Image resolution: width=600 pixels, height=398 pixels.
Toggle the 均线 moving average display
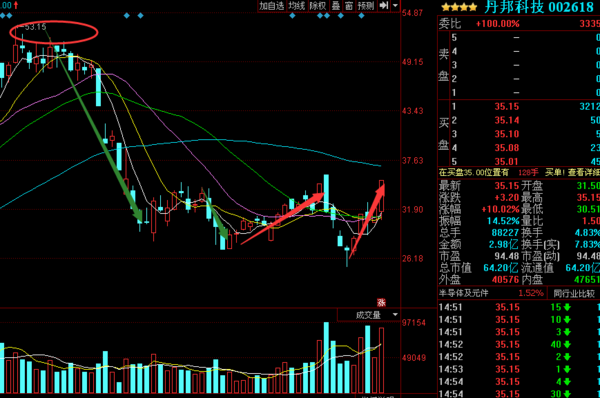coord(297,5)
